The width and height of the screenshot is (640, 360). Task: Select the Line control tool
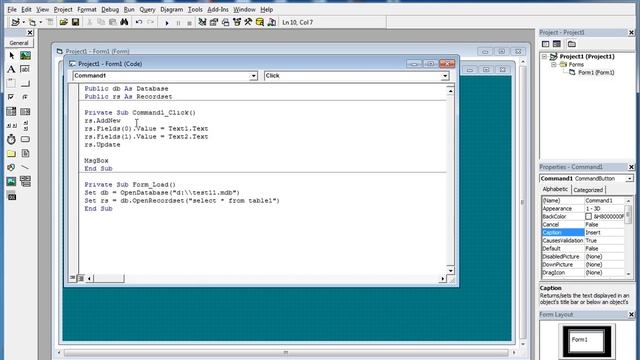(25, 167)
